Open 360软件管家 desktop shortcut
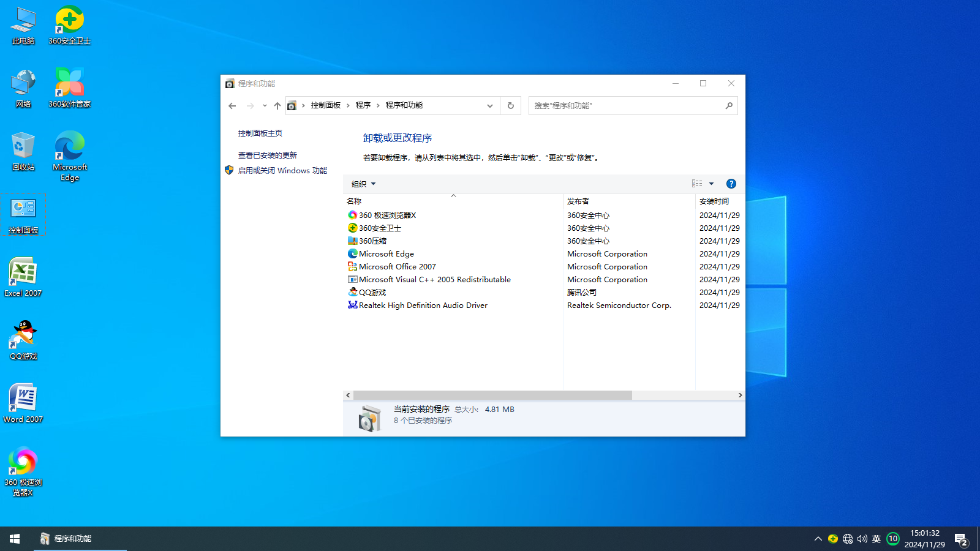980x551 pixels. point(69,89)
